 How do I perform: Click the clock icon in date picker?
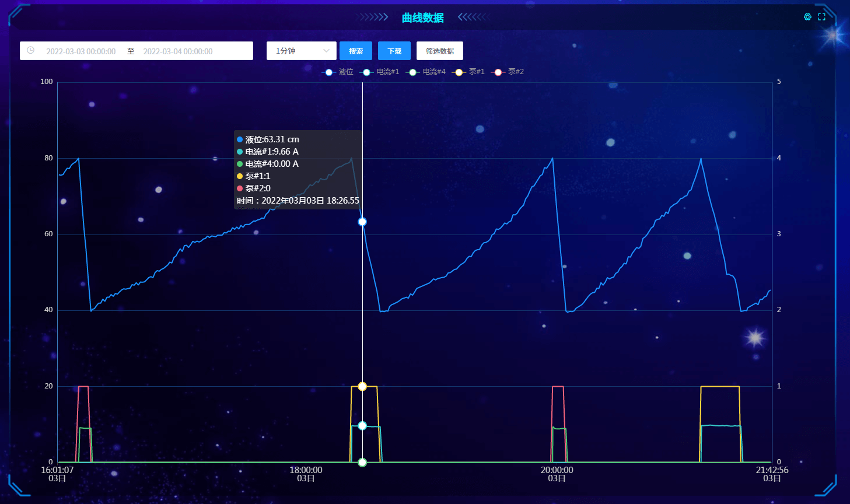(30, 51)
